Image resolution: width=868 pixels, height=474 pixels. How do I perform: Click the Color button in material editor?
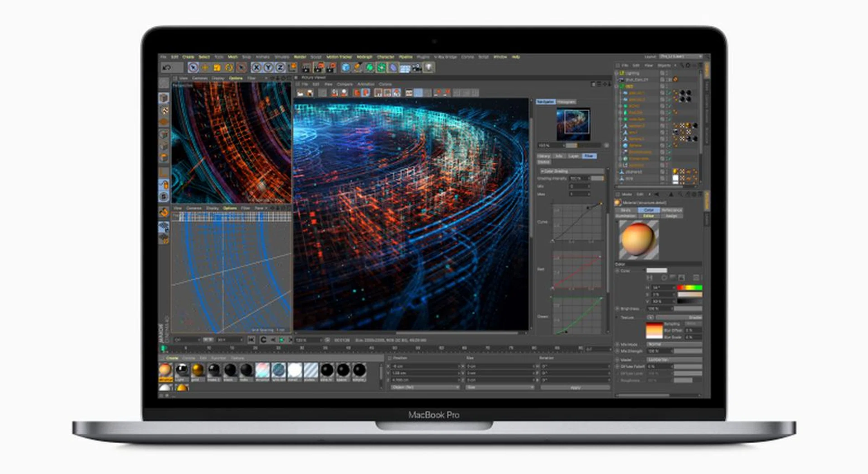(x=648, y=210)
